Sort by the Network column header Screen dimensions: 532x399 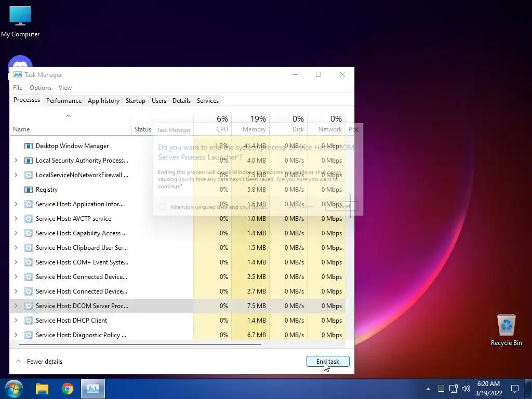(326, 124)
